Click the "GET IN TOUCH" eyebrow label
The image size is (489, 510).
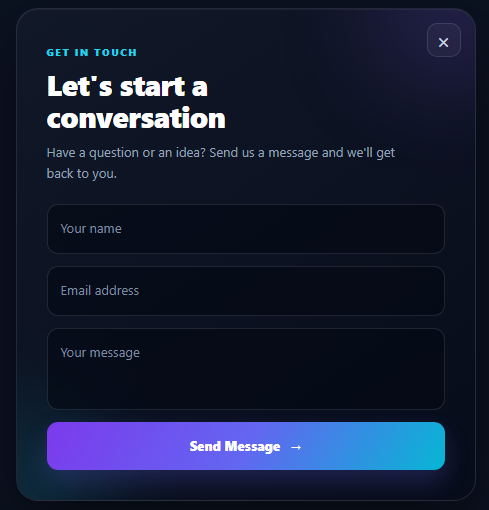91,53
